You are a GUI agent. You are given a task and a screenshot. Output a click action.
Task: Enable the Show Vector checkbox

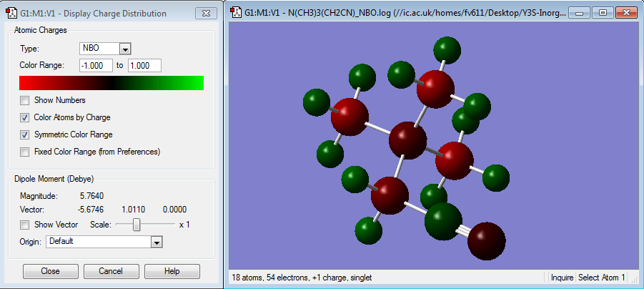point(25,225)
